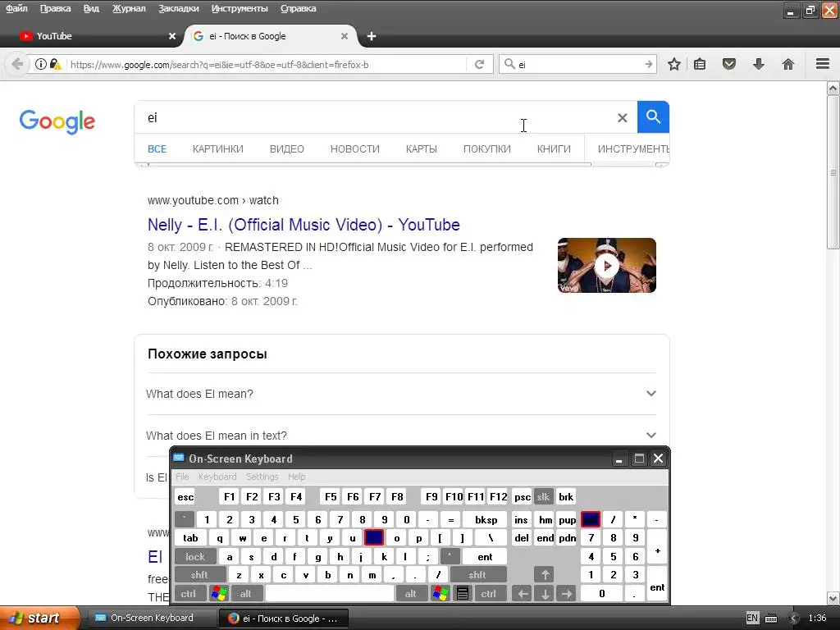Toggle the left shft key on keyboard

199,575
